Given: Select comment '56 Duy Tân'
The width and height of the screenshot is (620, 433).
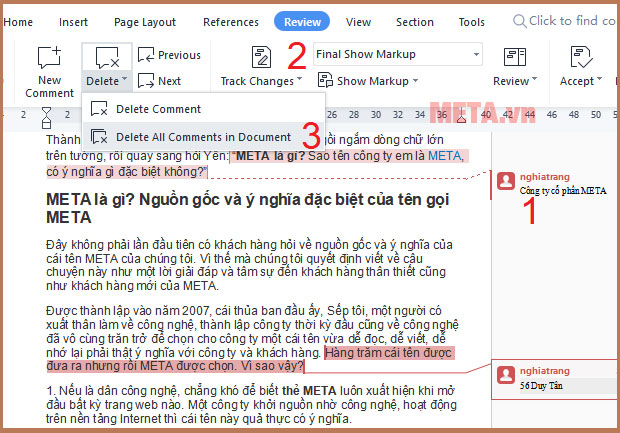Looking at the screenshot, I should click(541, 386).
